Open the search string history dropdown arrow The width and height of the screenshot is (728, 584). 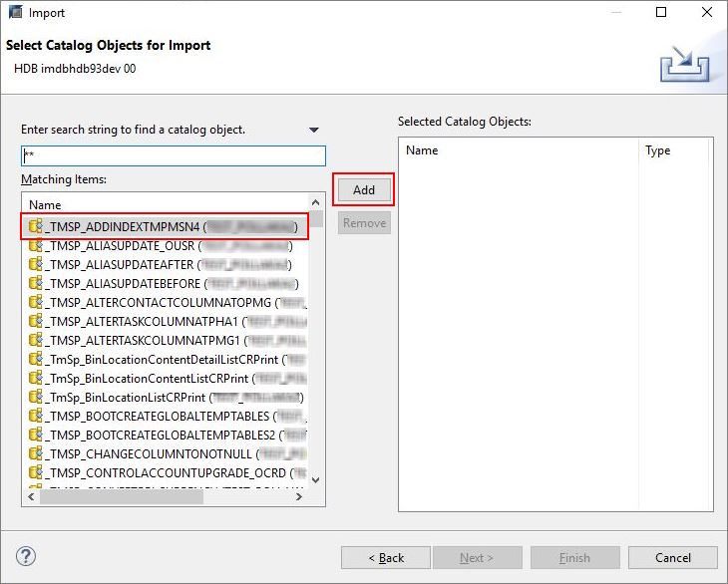tap(314, 131)
